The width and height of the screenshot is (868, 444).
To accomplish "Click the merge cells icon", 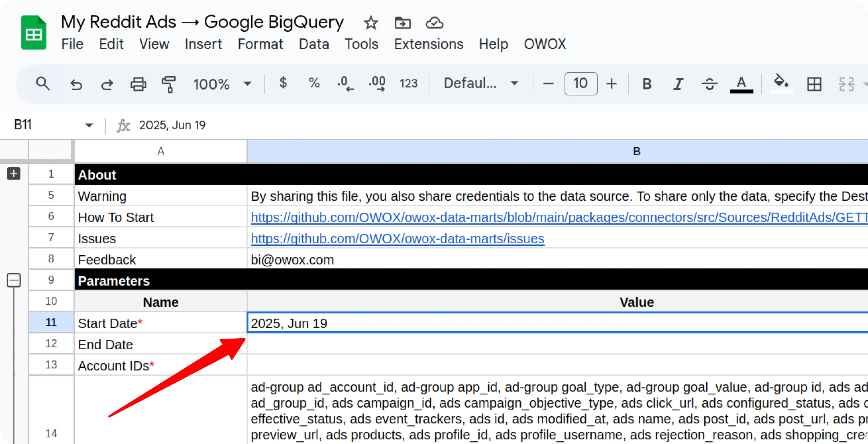I will point(846,84).
